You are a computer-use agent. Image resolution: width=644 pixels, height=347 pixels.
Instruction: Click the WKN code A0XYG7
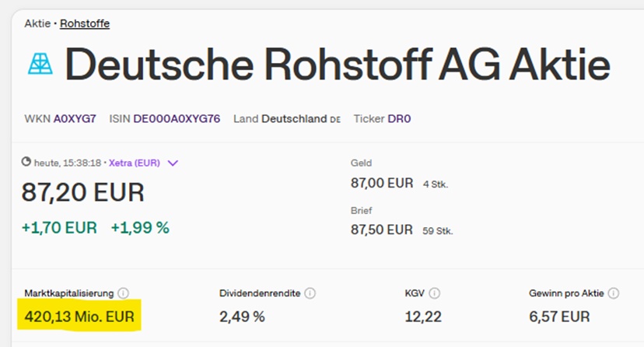[75, 119]
